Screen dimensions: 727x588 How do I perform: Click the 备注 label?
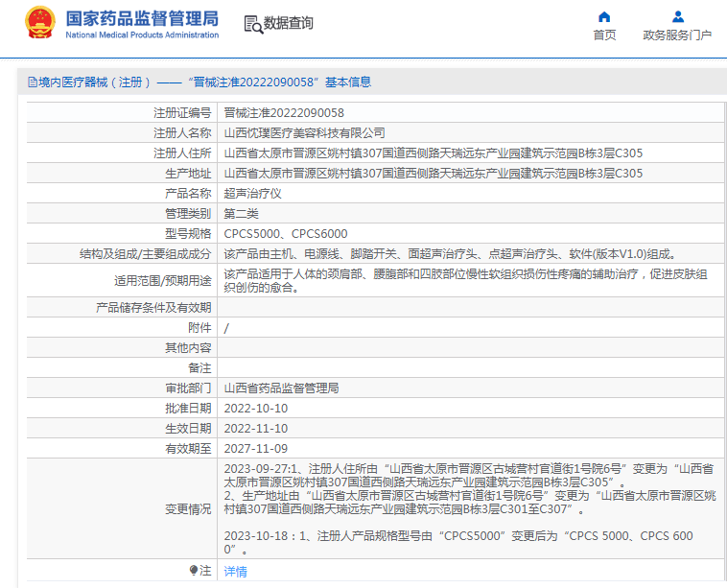[199, 368]
